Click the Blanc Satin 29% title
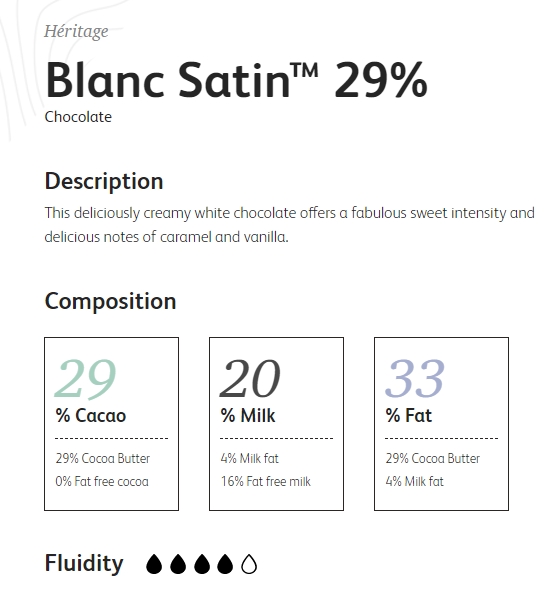556x614 pixels. [236, 80]
